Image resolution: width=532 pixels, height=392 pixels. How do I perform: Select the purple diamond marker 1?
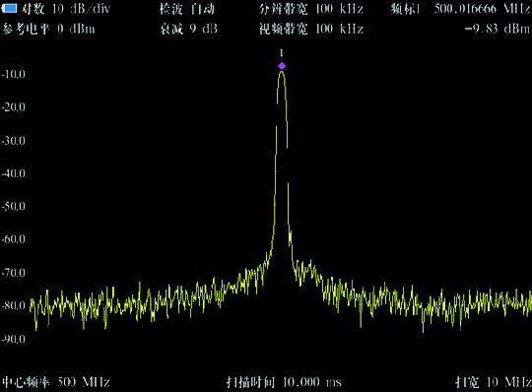pos(282,66)
